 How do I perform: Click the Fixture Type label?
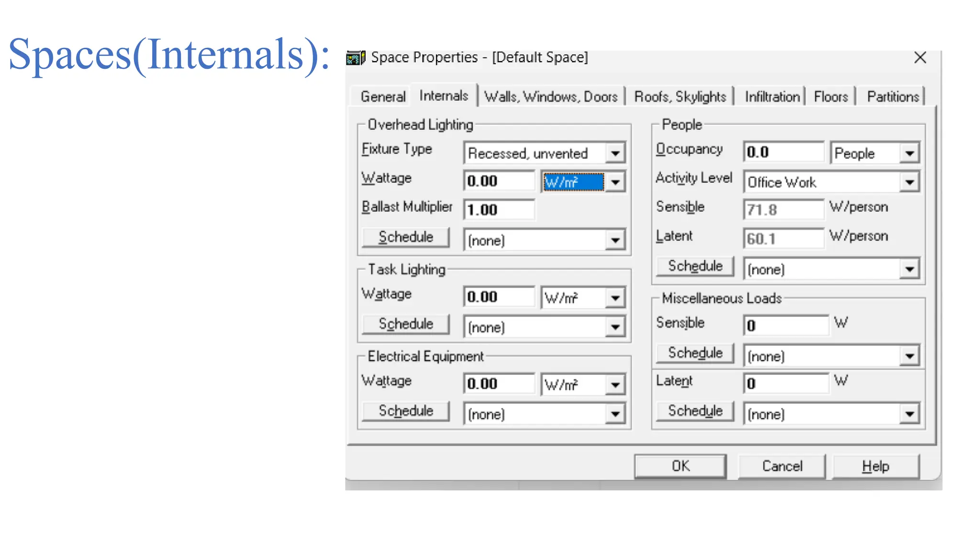(x=397, y=149)
